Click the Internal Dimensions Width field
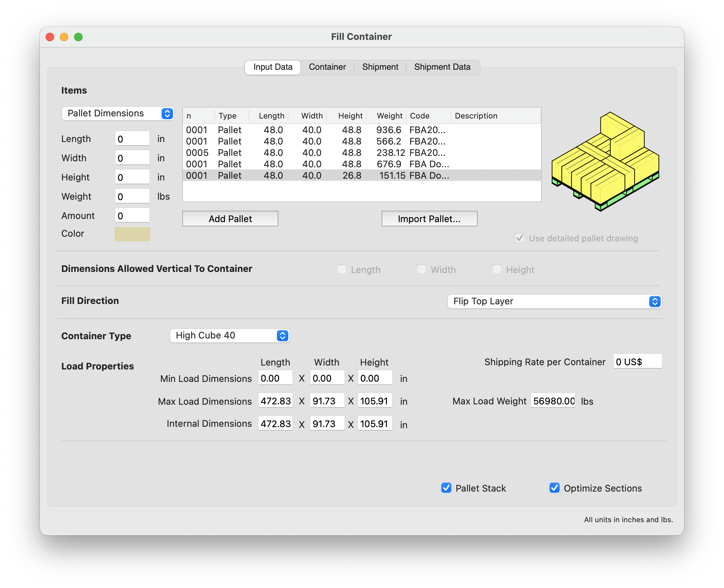 pos(327,424)
